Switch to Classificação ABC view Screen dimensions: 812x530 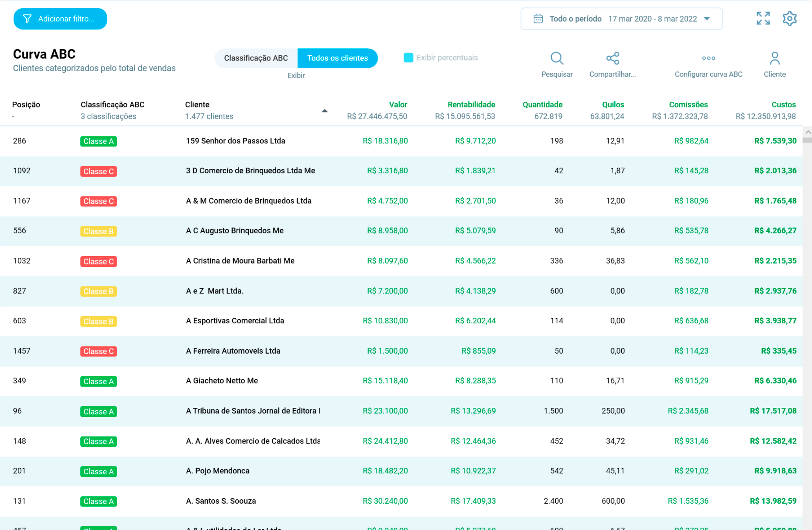(256, 58)
